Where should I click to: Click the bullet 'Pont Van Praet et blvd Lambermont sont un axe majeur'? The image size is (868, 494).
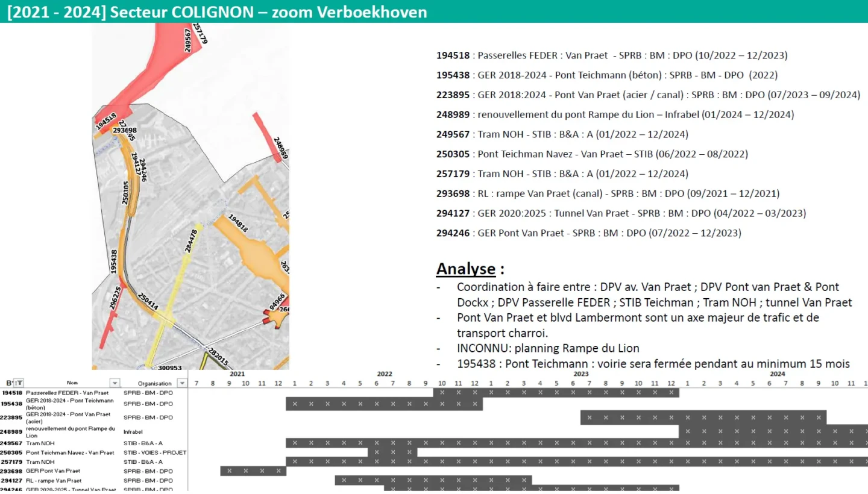coord(638,325)
